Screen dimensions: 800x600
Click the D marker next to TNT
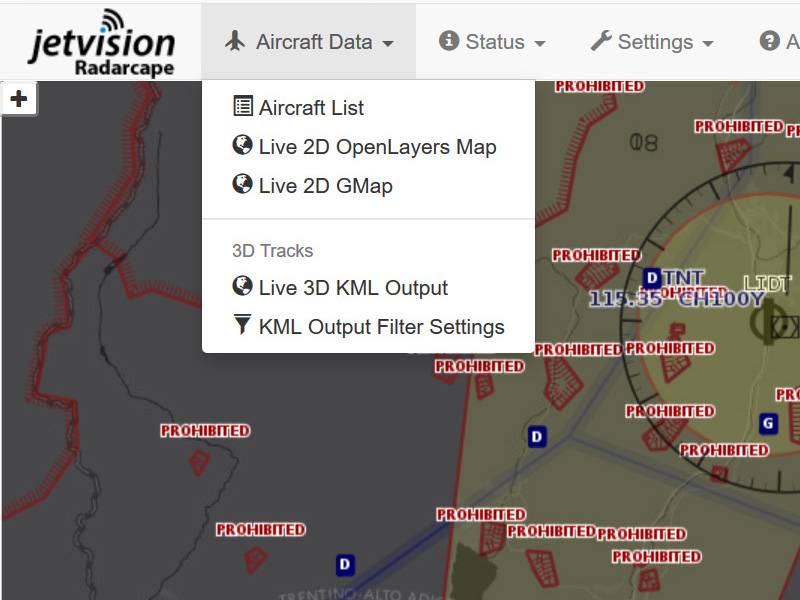tap(652, 278)
